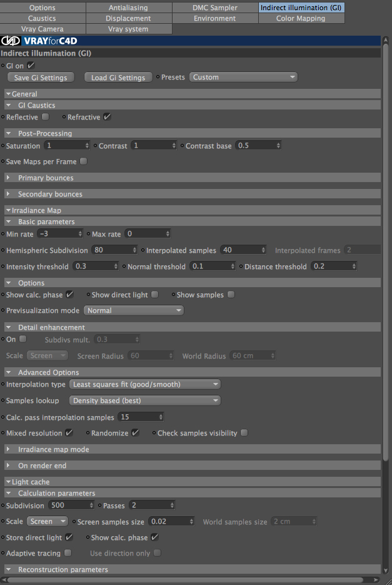
Task: Open Samples lookup dropdown
Action: [x=145, y=400]
